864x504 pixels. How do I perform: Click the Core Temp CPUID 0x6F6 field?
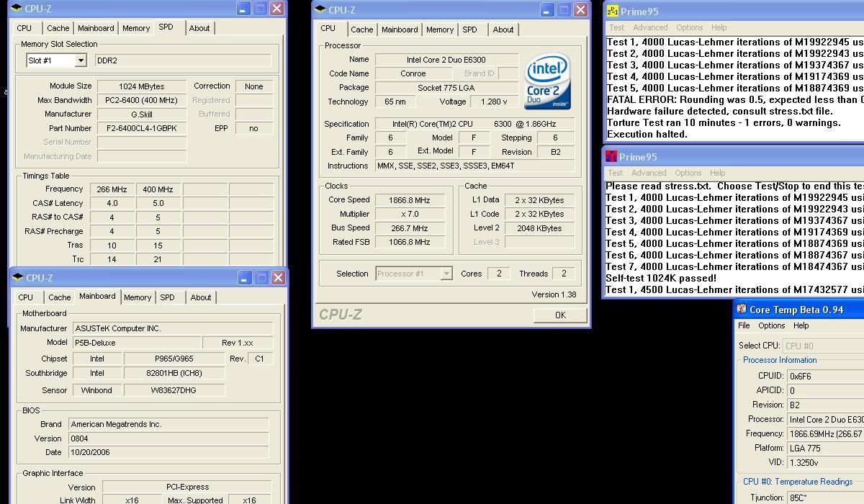point(826,376)
